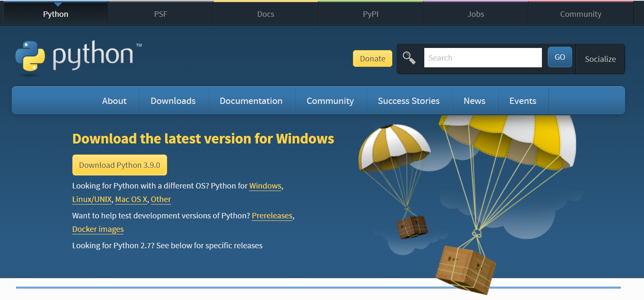Click the Python logo in header

click(79, 58)
